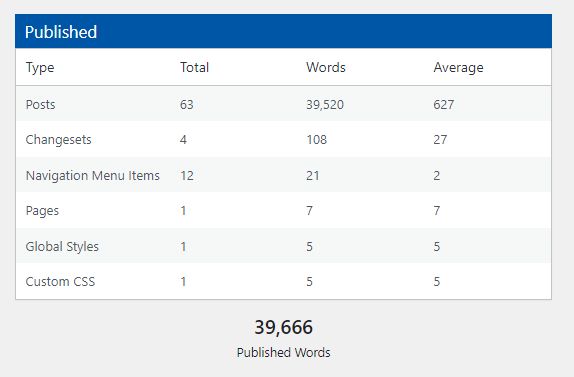Click the Custom CSS words value 5
The height and width of the screenshot is (377, 574).
309,281
